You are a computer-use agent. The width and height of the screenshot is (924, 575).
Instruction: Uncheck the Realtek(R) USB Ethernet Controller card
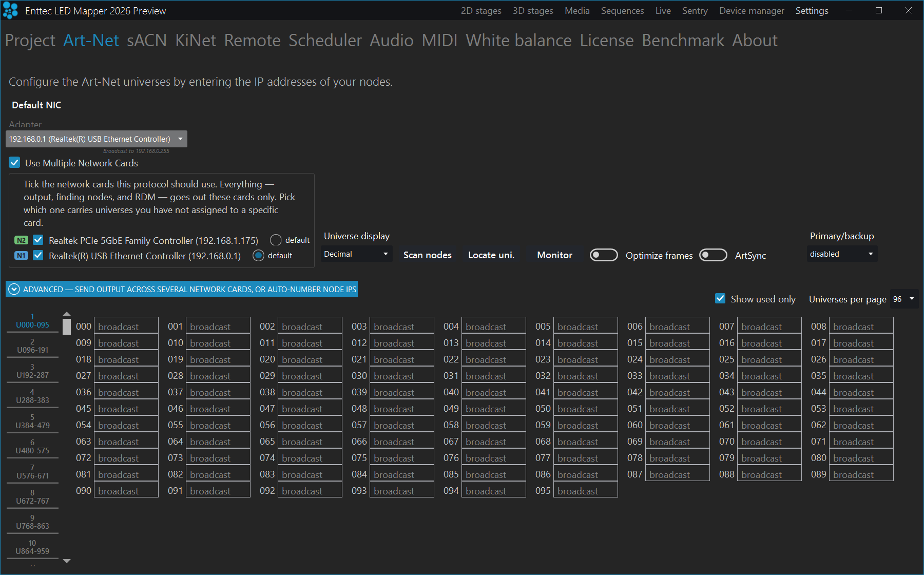(x=38, y=255)
